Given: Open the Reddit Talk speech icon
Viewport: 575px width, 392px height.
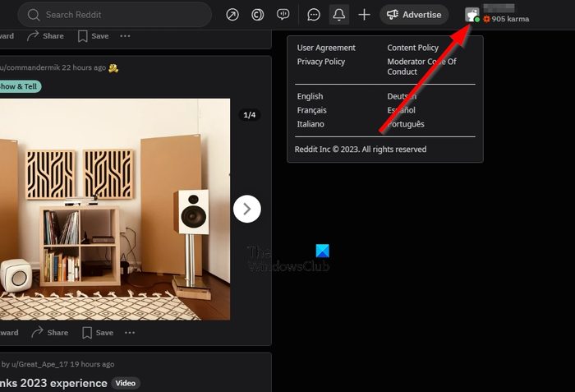Looking at the screenshot, I should point(283,15).
